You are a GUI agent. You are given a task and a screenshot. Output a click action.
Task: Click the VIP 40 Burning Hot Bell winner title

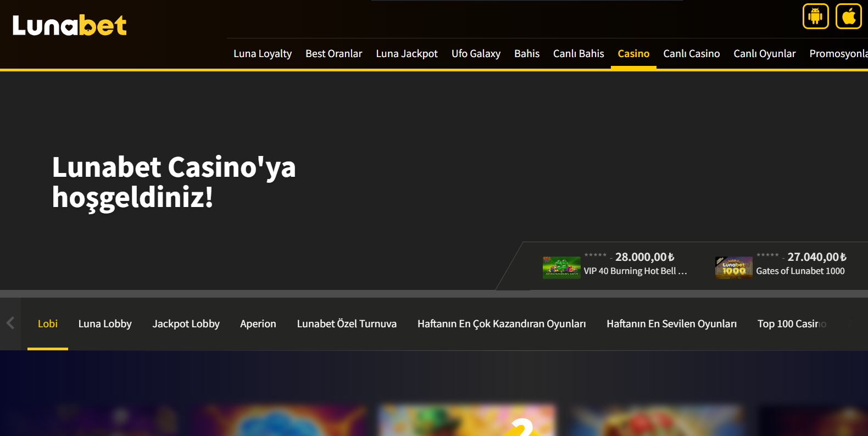[x=635, y=271]
